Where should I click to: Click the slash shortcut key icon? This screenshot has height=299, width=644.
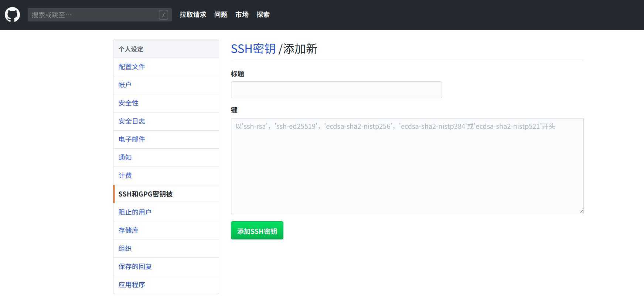click(163, 15)
